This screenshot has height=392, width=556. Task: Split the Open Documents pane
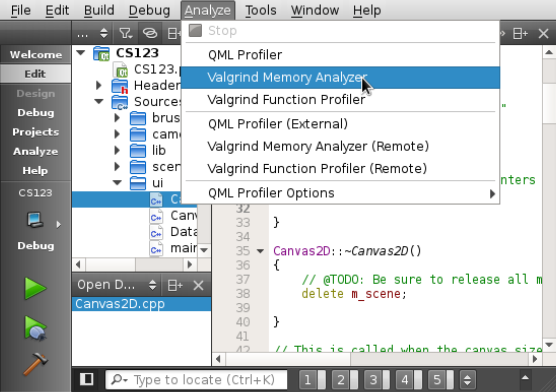tap(175, 285)
